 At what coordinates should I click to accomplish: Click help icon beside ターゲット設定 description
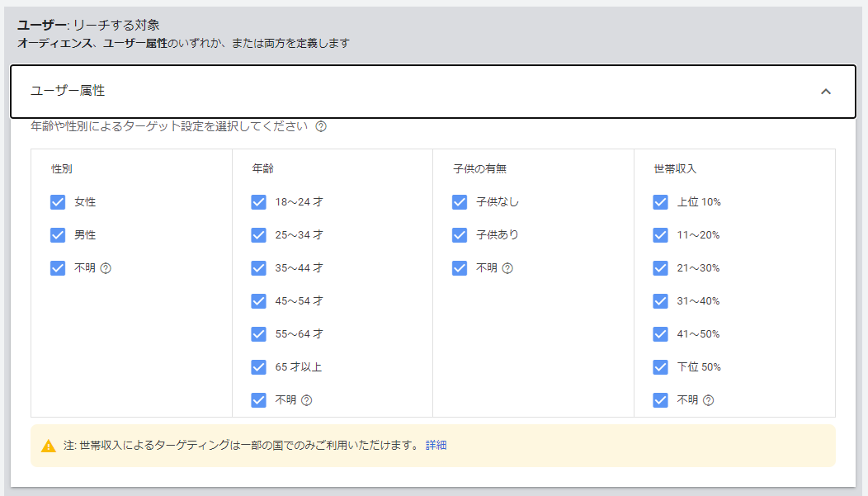321,127
